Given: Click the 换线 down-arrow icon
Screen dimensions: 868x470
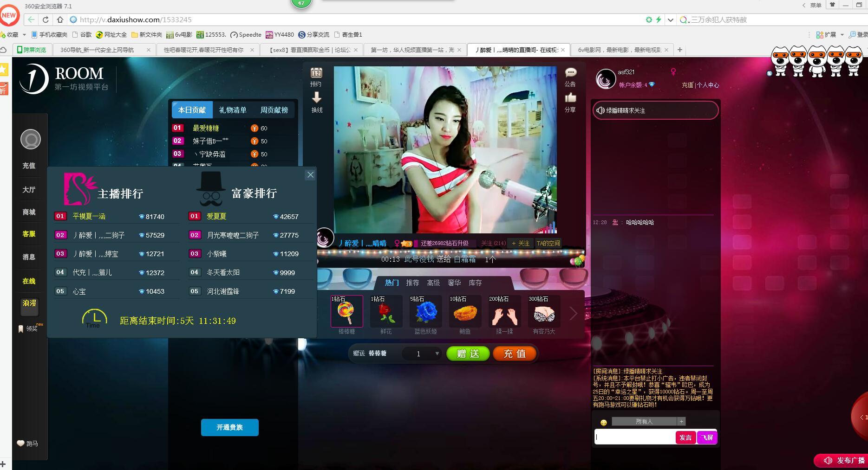Looking at the screenshot, I should click(317, 97).
